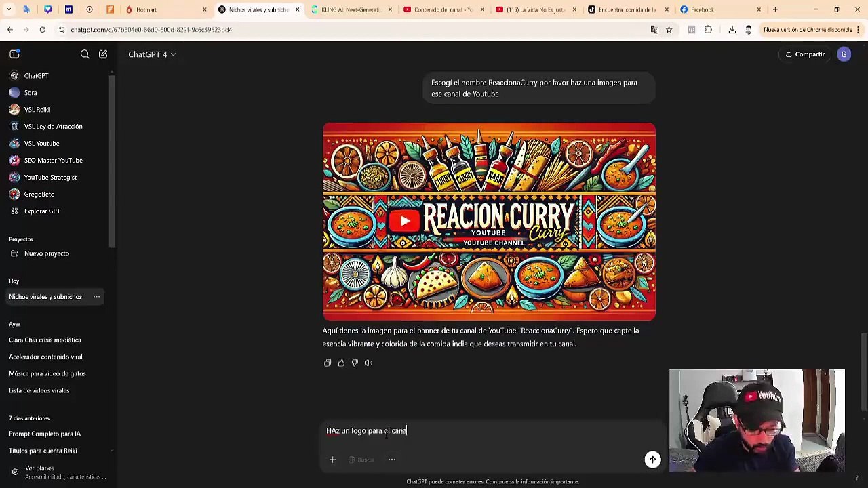The image size is (868, 488).
Task: Start a new chat with the compose icon
Action: [x=103, y=54]
